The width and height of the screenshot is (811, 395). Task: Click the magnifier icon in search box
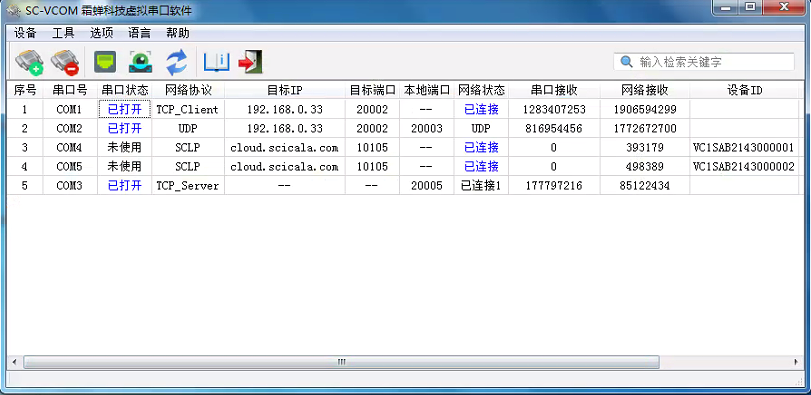(x=626, y=62)
